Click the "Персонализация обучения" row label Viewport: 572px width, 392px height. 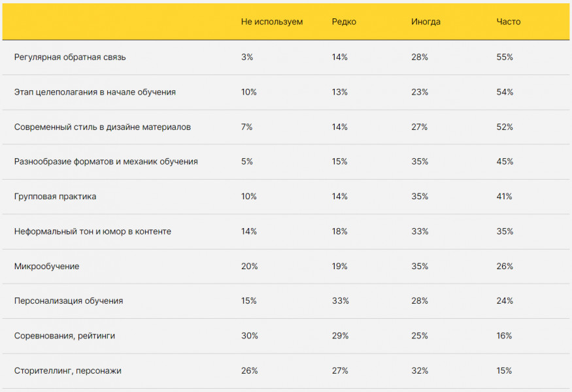tap(69, 301)
